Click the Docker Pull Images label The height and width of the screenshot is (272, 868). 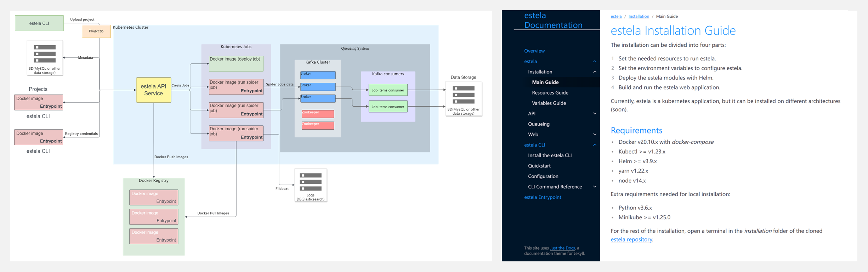pos(213,213)
